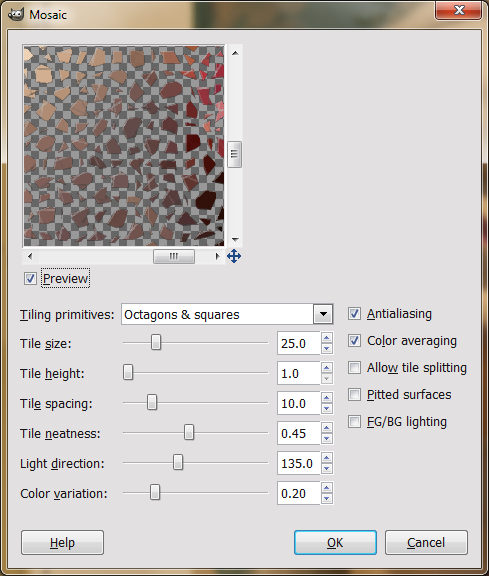Click the Cancel button
The height and width of the screenshot is (576, 489).
pos(426,543)
